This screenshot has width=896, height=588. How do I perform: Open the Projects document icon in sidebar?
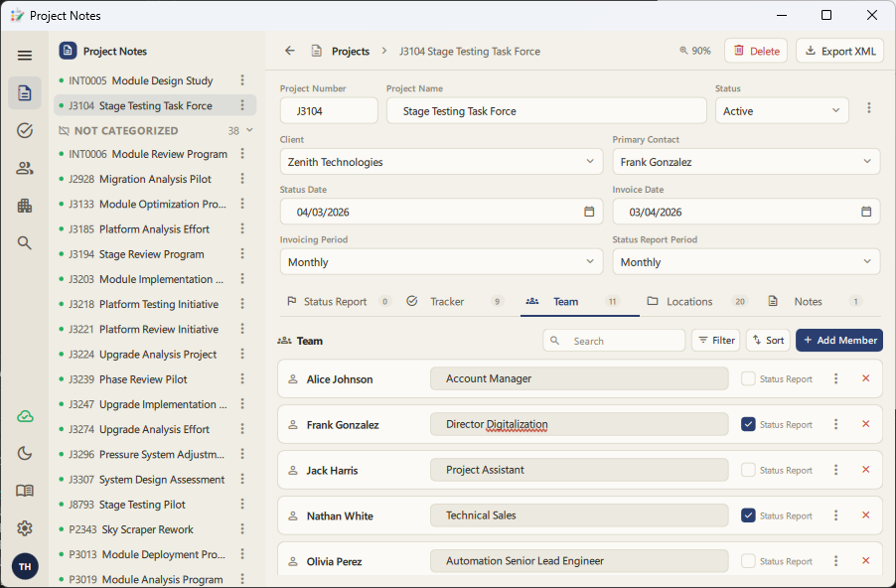click(25, 92)
